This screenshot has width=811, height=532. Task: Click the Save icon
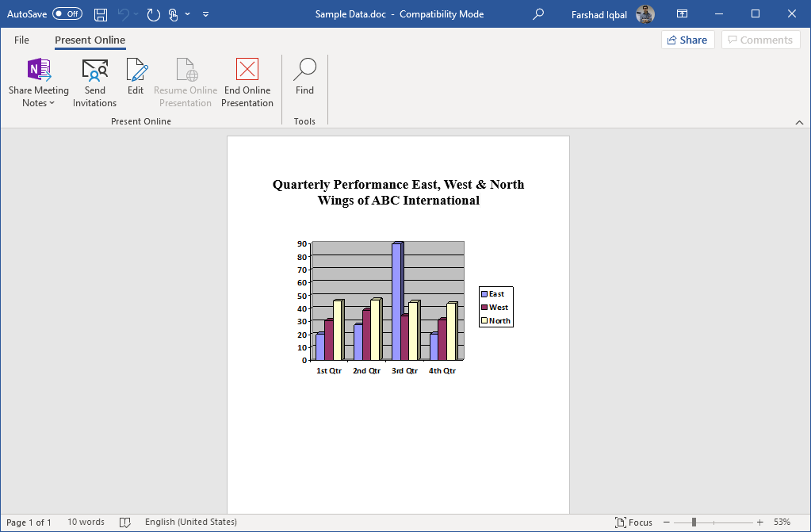pyautogui.click(x=101, y=13)
